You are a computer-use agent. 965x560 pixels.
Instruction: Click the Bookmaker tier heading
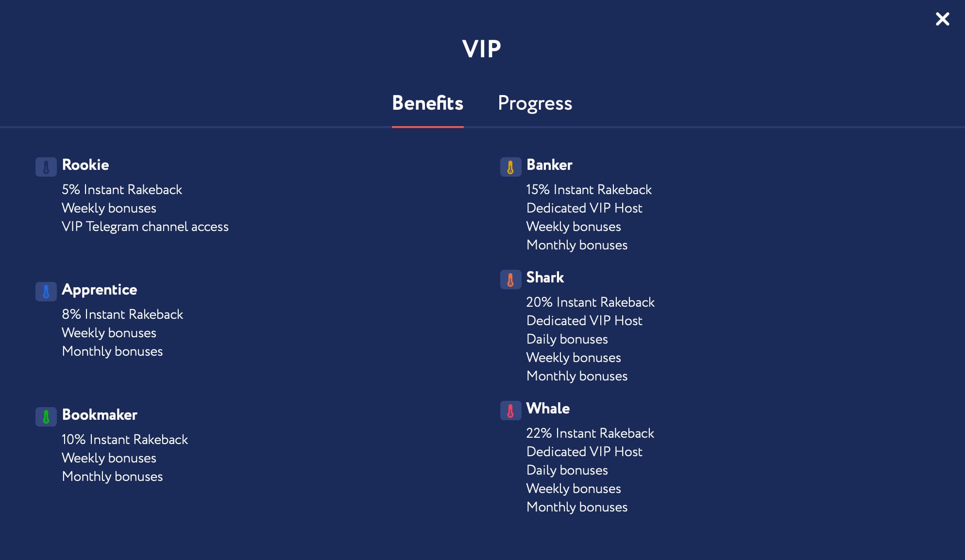100,415
